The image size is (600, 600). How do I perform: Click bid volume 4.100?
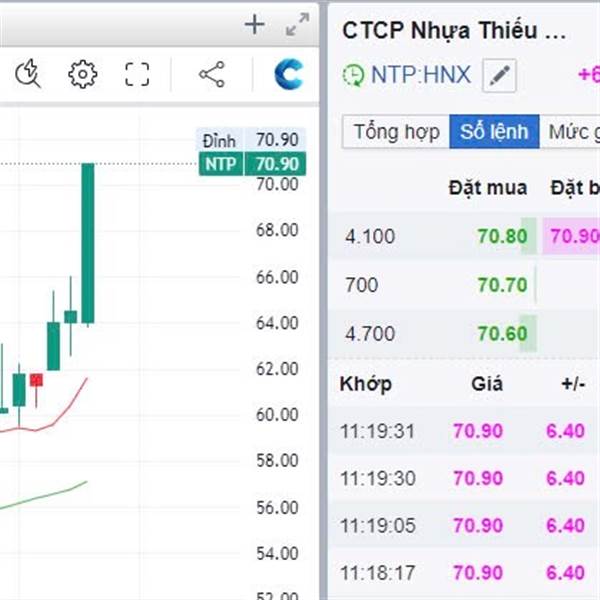[x=370, y=236]
